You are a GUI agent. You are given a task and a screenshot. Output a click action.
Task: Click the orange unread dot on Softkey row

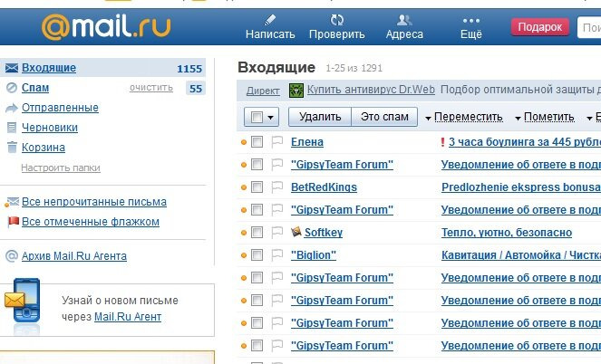click(x=243, y=233)
